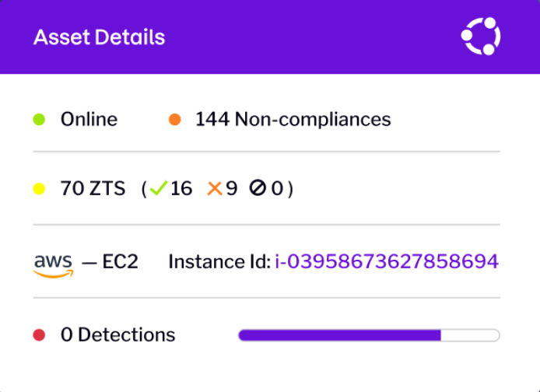The height and width of the screenshot is (392, 540).
Task: Click the Instance Id label text
Action: [x=219, y=261]
